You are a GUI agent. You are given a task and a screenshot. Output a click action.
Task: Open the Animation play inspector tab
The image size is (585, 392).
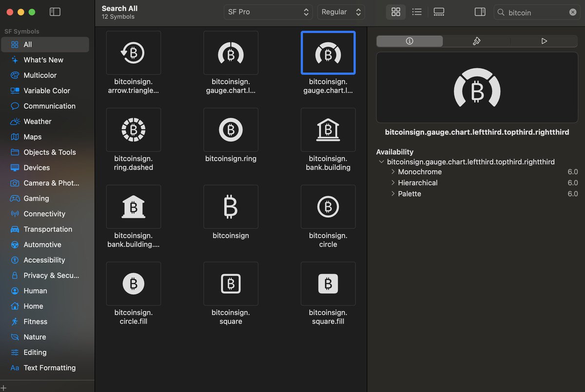coord(544,41)
